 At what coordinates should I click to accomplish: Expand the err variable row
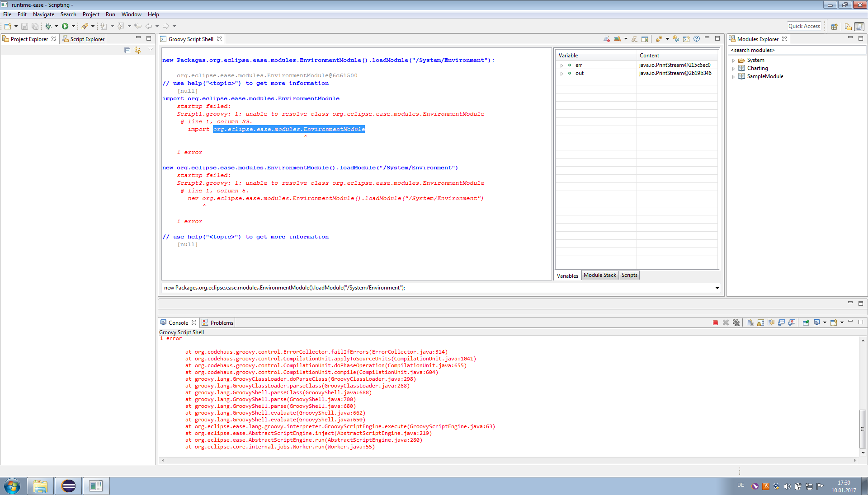(x=561, y=65)
